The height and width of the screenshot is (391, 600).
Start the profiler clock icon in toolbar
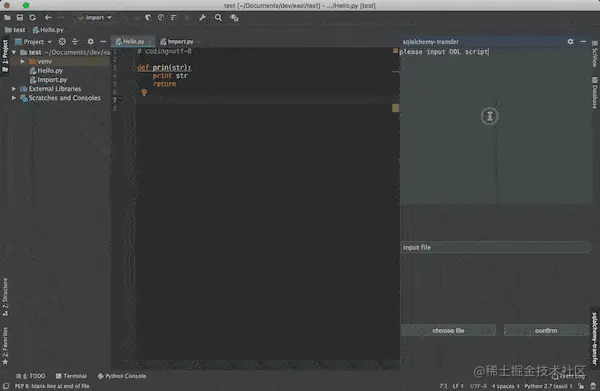[x=161, y=18]
